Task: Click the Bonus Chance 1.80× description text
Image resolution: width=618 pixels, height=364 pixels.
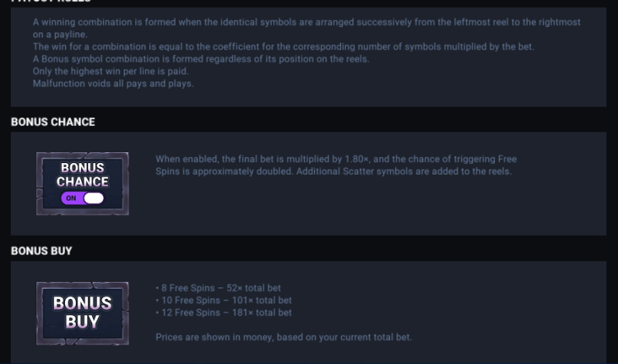Action: coord(336,159)
